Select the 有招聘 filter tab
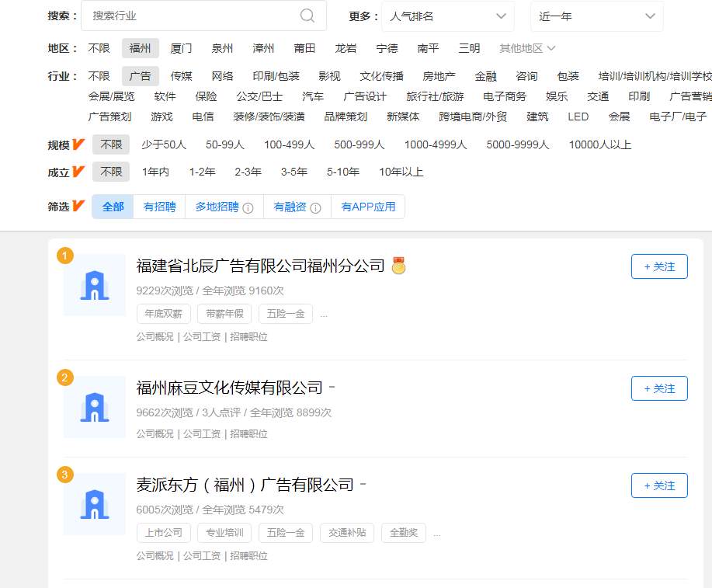 pos(159,207)
